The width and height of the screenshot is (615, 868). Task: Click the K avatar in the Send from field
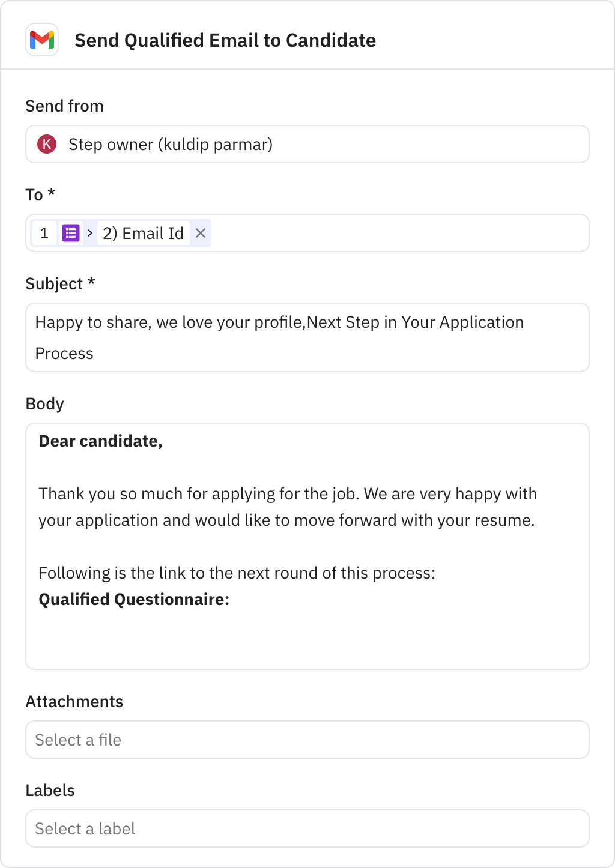click(x=47, y=144)
